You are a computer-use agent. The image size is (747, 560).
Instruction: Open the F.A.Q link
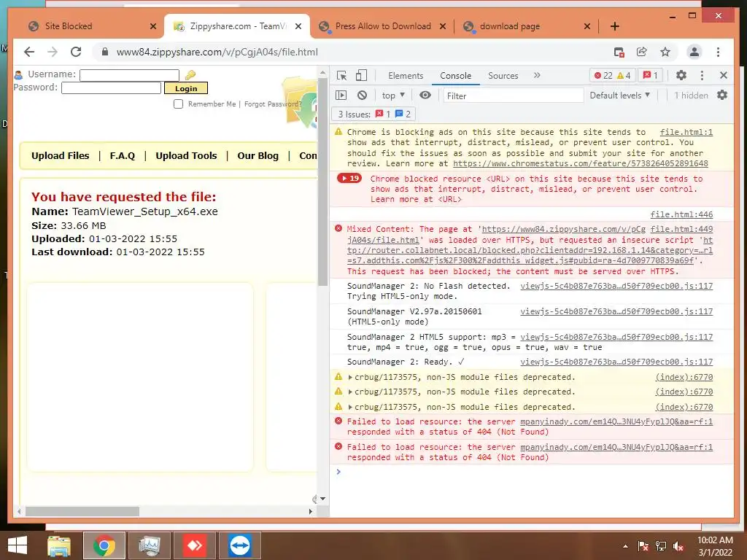(x=123, y=156)
